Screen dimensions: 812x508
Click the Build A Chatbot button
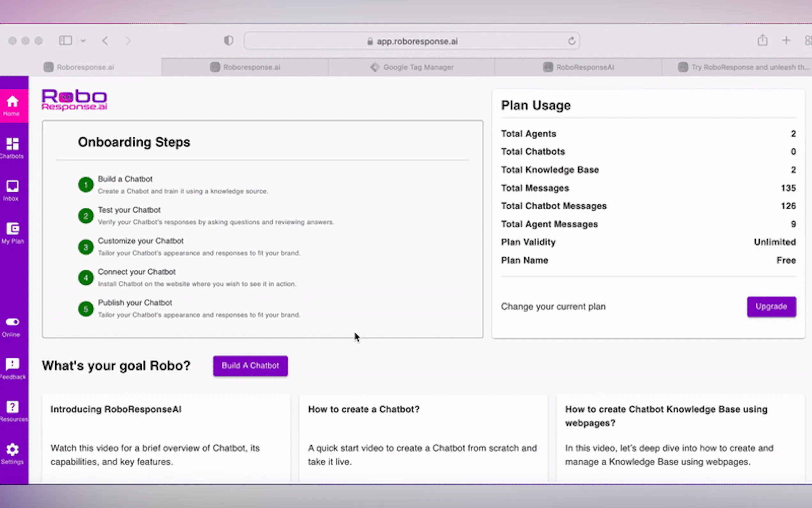click(x=250, y=366)
